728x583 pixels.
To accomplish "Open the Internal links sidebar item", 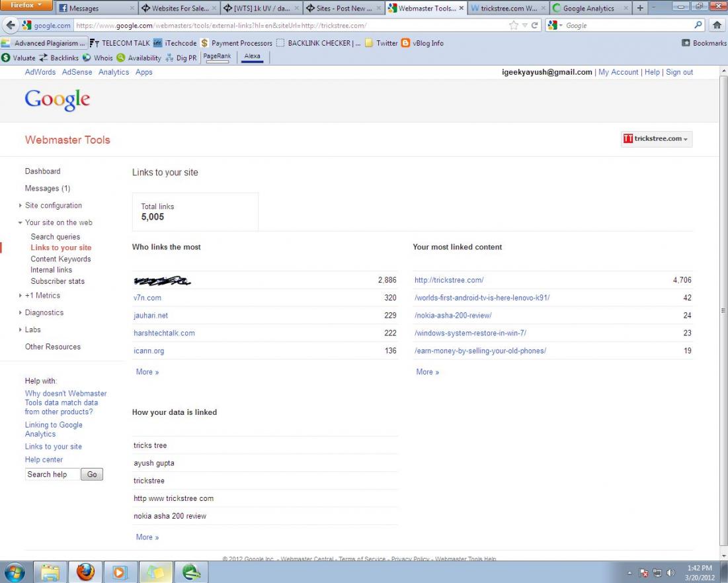I will pyautogui.click(x=51, y=270).
